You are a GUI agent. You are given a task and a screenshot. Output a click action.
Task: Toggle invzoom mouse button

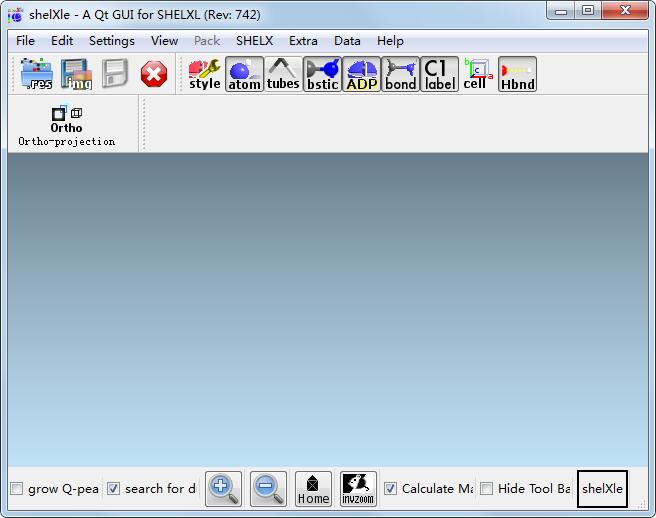coord(358,489)
